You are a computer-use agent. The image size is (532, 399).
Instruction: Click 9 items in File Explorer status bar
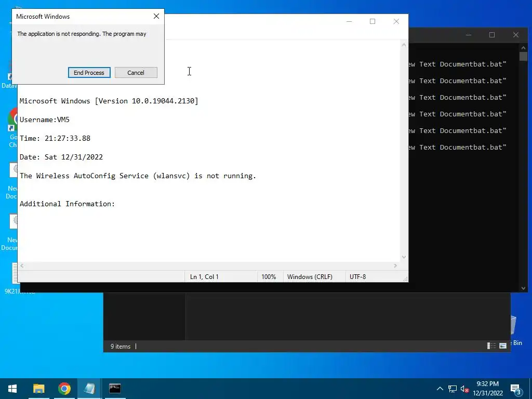point(121,347)
